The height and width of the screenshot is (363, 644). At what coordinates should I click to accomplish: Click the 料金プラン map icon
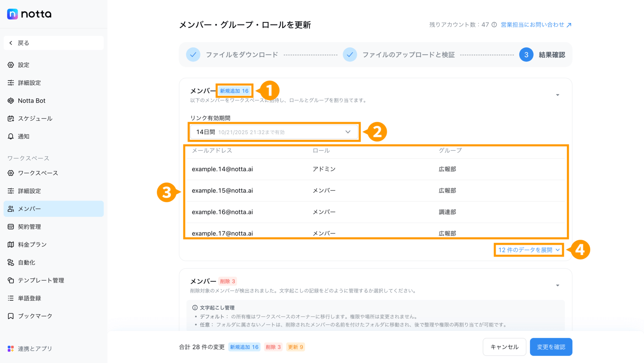pyautogui.click(x=11, y=244)
